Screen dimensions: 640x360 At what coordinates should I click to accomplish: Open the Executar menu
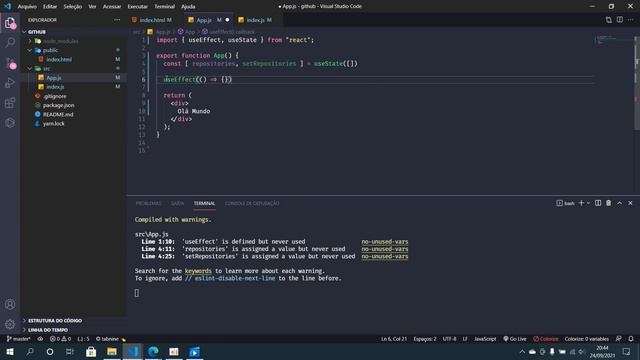pyautogui.click(x=138, y=7)
